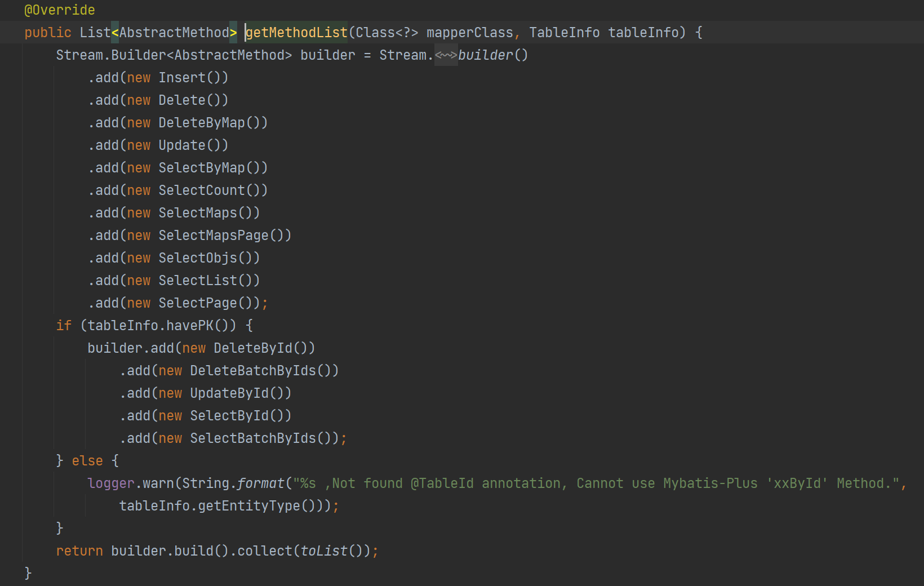Click the TableInfo parameter type
The height and width of the screenshot is (586, 924).
click(x=564, y=33)
